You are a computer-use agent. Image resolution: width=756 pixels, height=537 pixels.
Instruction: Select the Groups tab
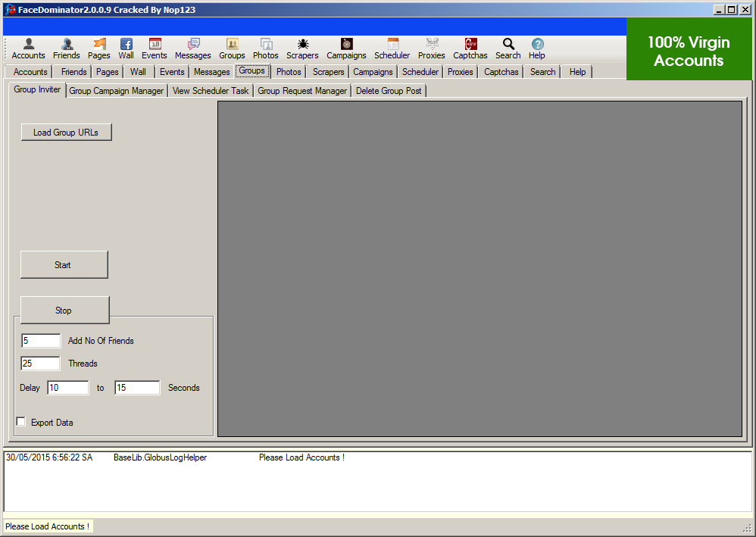251,71
